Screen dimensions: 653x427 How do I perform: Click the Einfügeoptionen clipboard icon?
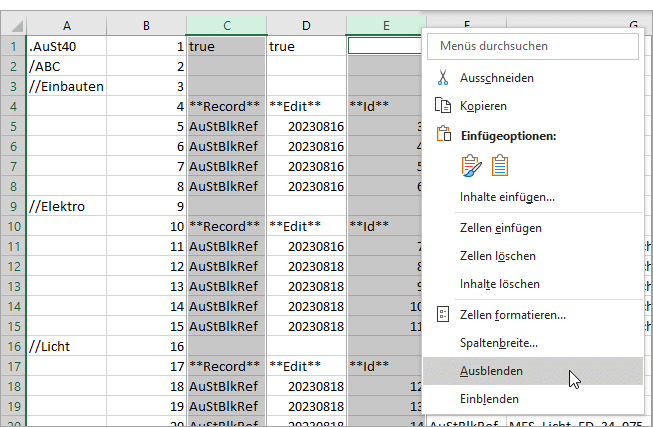(444, 135)
